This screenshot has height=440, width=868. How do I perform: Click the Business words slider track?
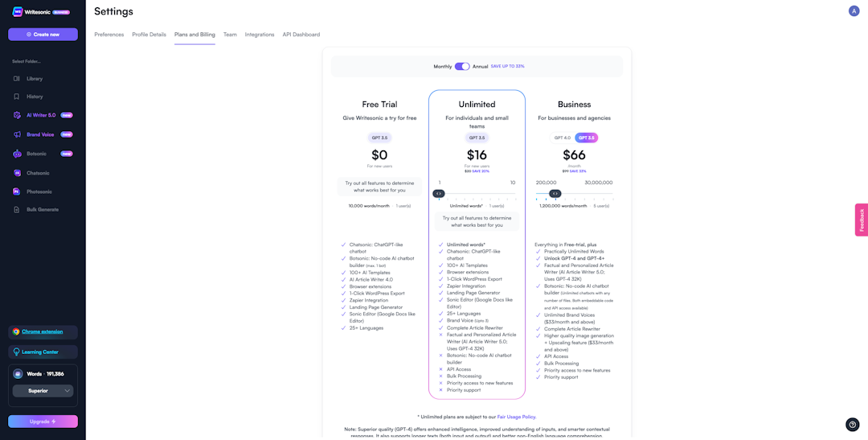point(574,193)
